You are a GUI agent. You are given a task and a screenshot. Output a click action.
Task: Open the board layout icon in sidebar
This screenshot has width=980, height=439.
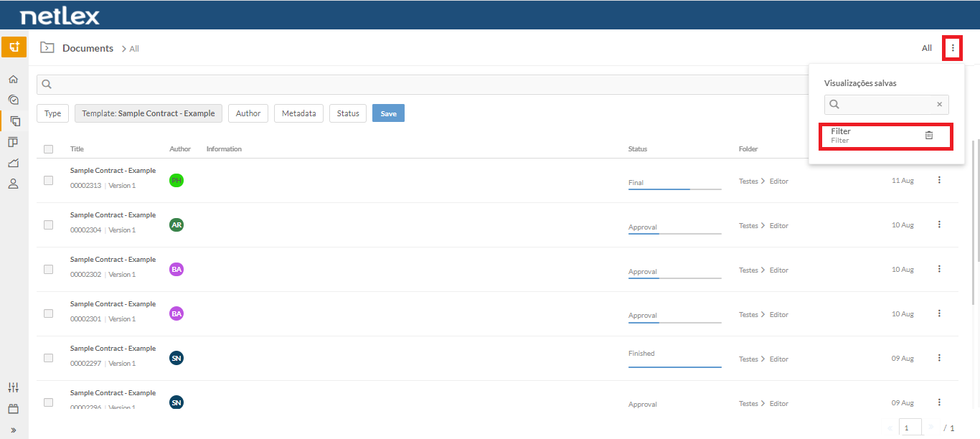pyautogui.click(x=13, y=142)
